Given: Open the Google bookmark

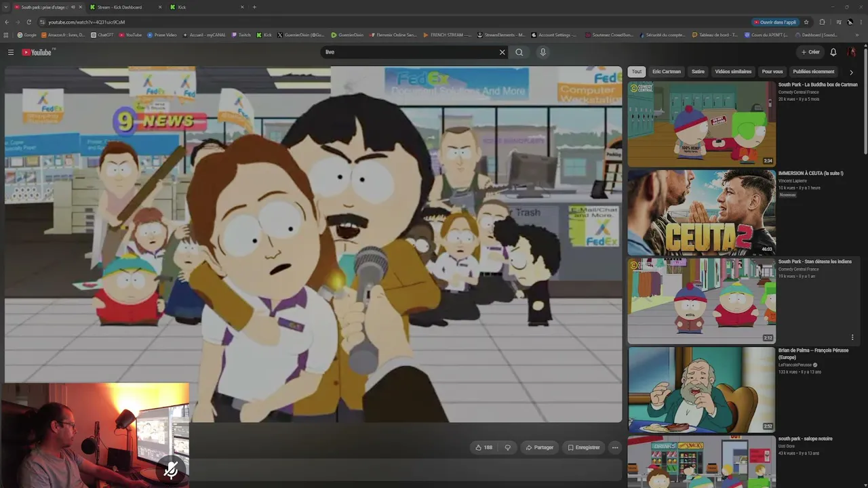Looking at the screenshot, I should click(x=27, y=35).
